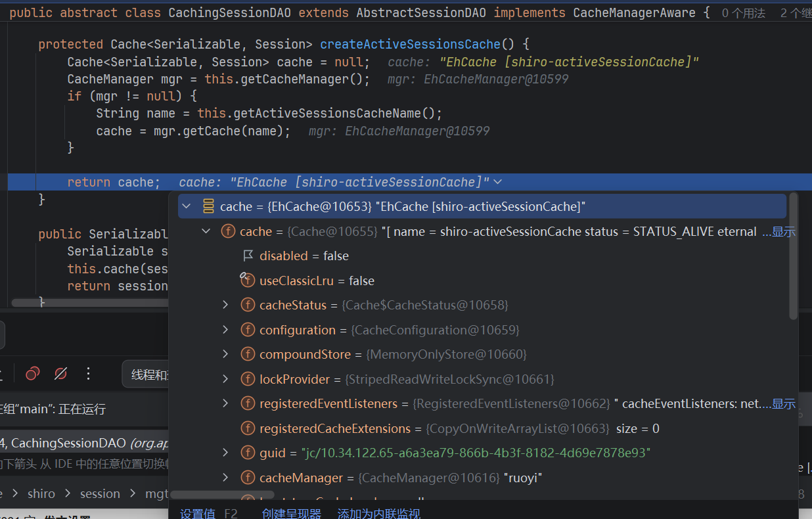The image size is (812, 519).
Task: Expand the guid field node
Action: pos(225,453)
